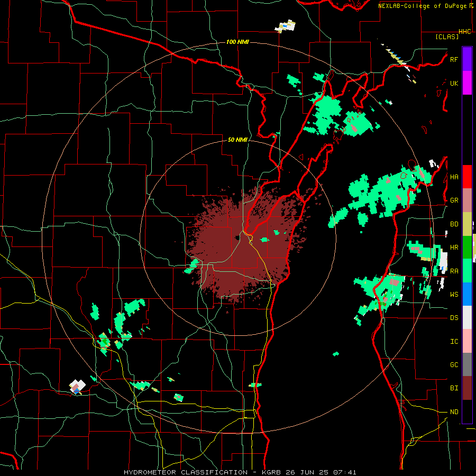Click the BI biological brown swatch
476x476 pixels.
[x=467, y=388]
